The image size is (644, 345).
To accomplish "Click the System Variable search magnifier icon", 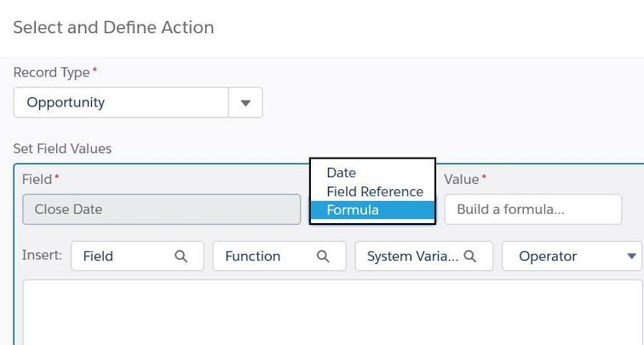I will pos(470,256).
